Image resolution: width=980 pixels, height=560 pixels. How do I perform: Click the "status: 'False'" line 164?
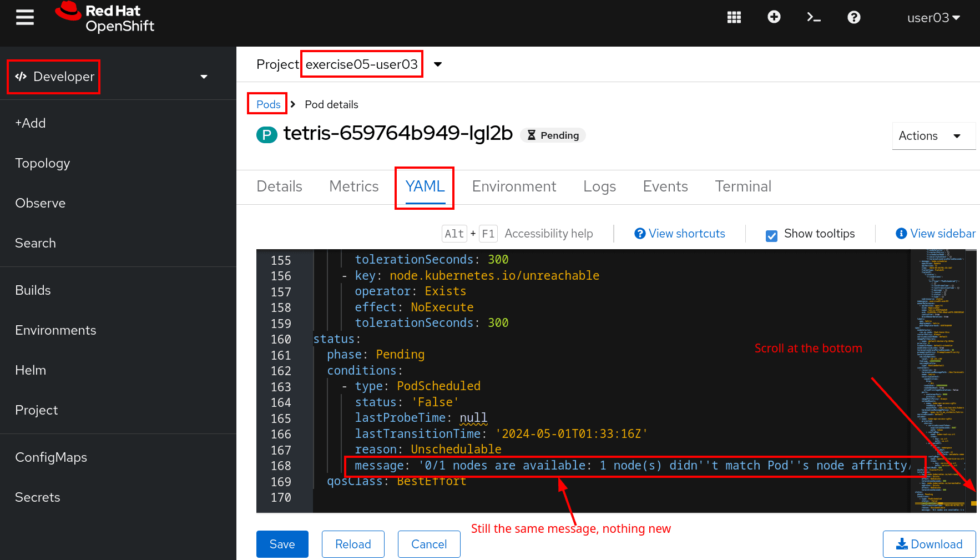coord(407,402)
